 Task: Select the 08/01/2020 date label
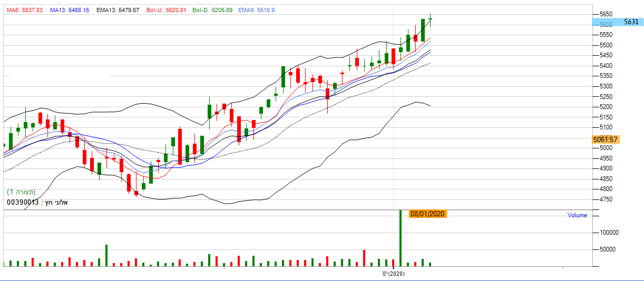[x=428, y=214]
